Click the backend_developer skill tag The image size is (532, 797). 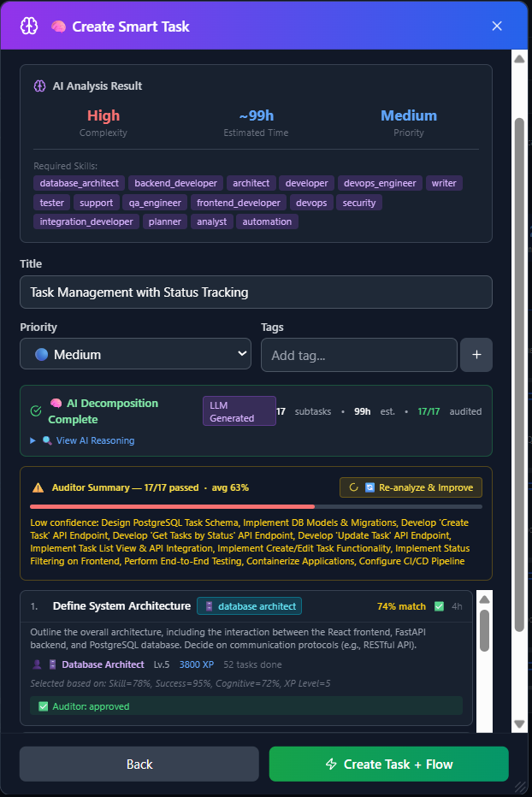(175, 183)
